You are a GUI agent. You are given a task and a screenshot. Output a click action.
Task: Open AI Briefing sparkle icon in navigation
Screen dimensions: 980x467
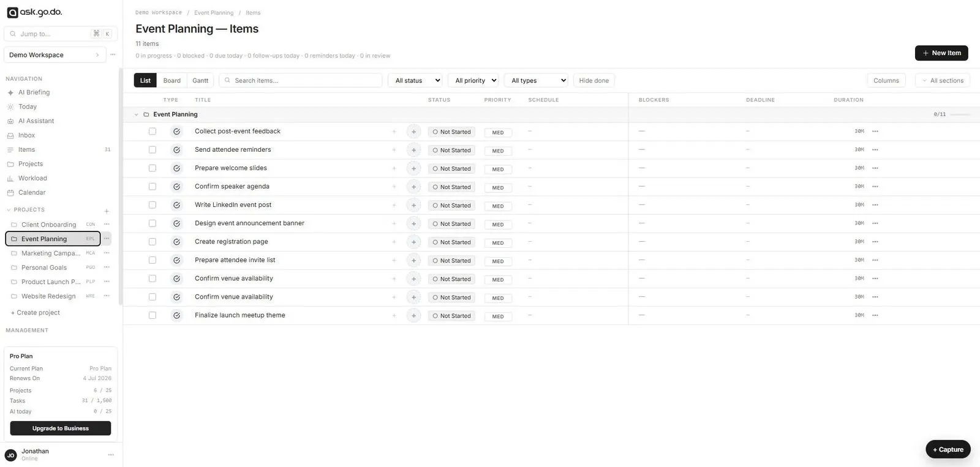coord(10,92)
